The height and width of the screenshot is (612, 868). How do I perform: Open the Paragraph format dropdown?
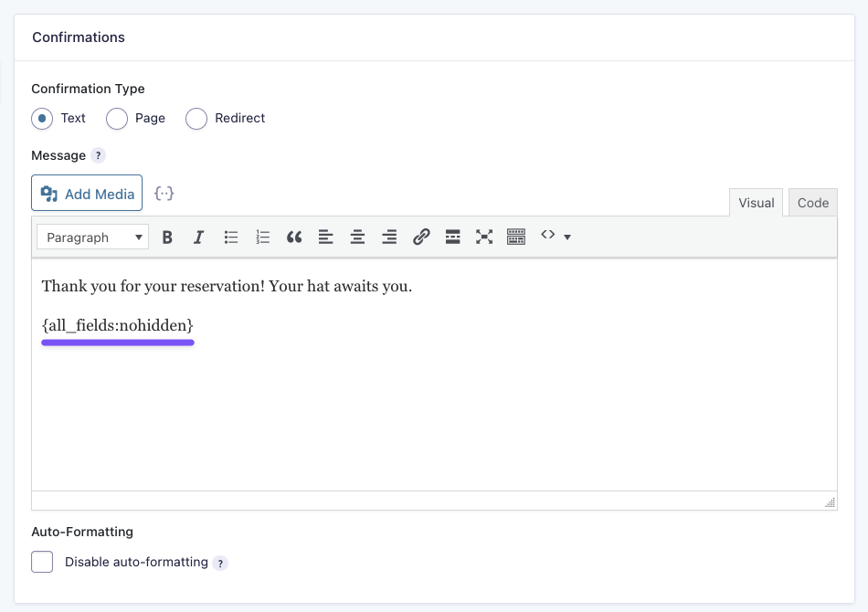92,237
